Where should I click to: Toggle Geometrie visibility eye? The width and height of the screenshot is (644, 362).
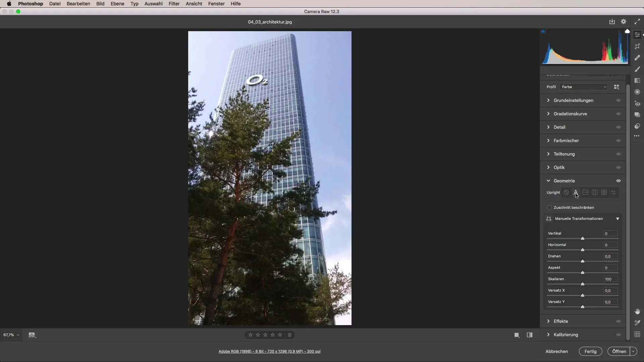[619, 181]
